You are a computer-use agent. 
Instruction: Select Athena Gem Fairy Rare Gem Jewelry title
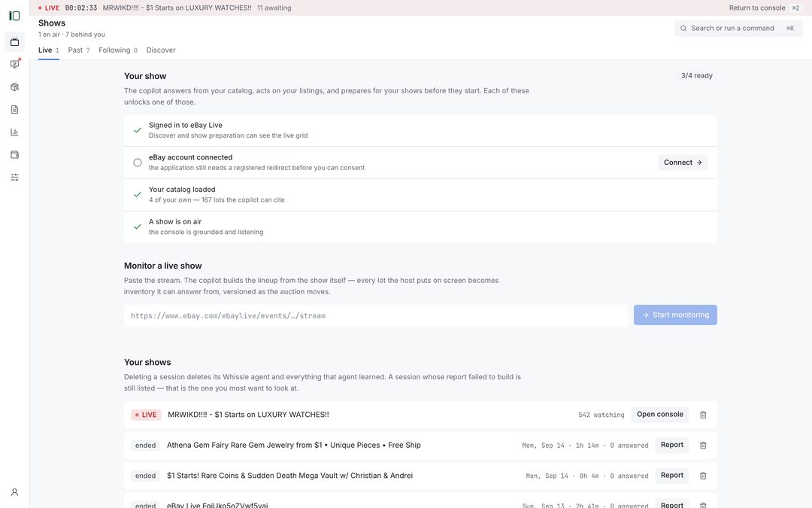(x=294, y=445)
